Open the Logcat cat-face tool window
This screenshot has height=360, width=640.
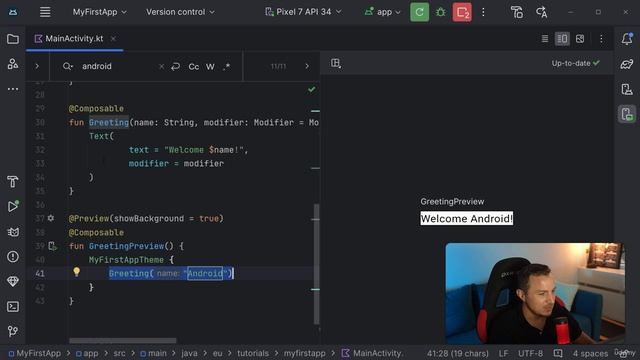(x=13, y=232)
